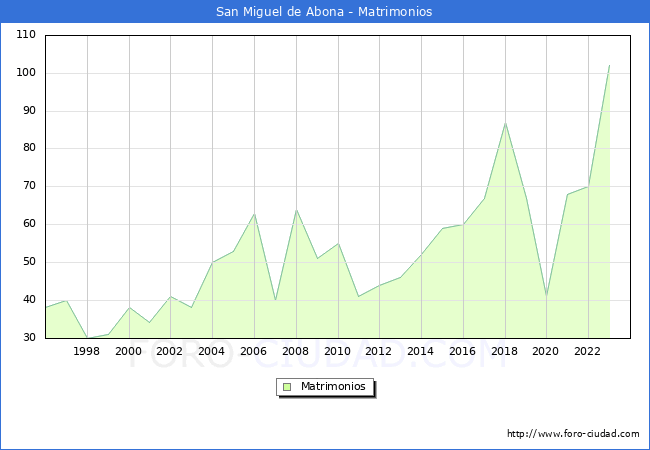
Task: Click the green Matrimonios legend swatch
Action: [x=287, y=387]
